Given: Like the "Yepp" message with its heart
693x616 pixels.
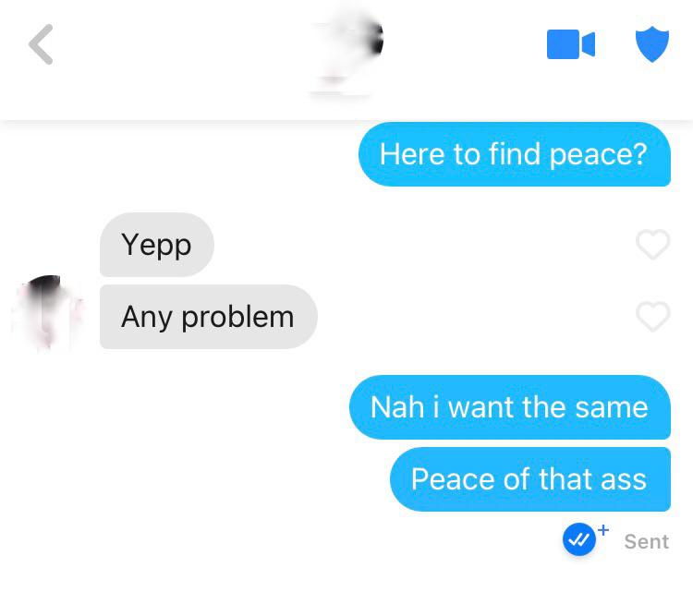Looking at the screenshot, I should click(652, 244).
